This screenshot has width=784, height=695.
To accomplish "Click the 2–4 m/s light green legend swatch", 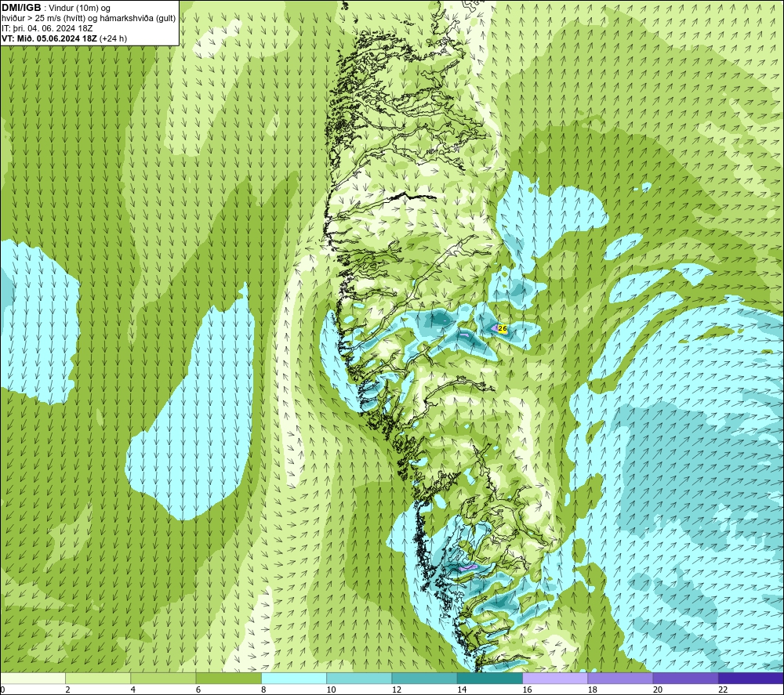I will point(98,678).
